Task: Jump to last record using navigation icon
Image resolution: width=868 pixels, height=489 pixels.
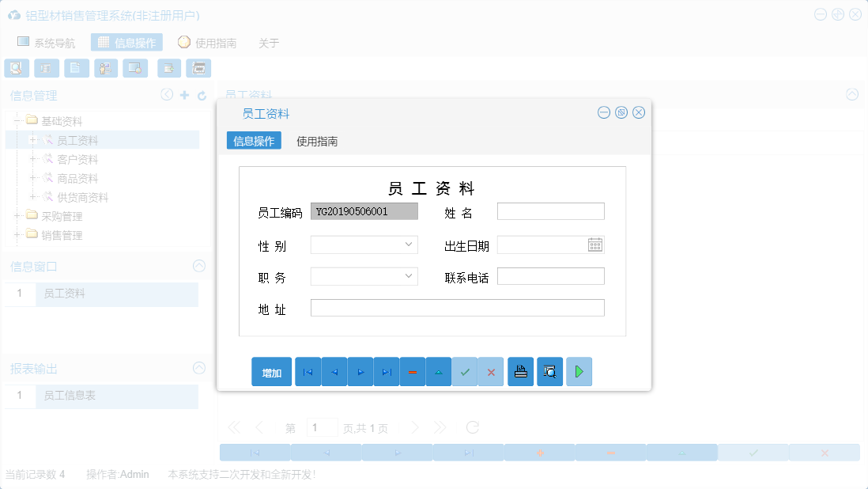Action: pyautogui.click(x=387, y=371)
